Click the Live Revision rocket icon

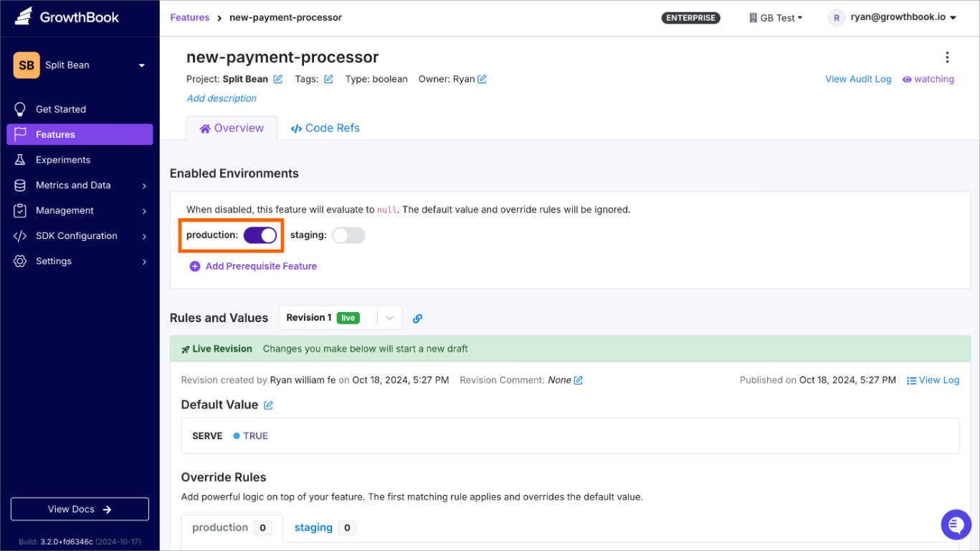tap(186, 349)
